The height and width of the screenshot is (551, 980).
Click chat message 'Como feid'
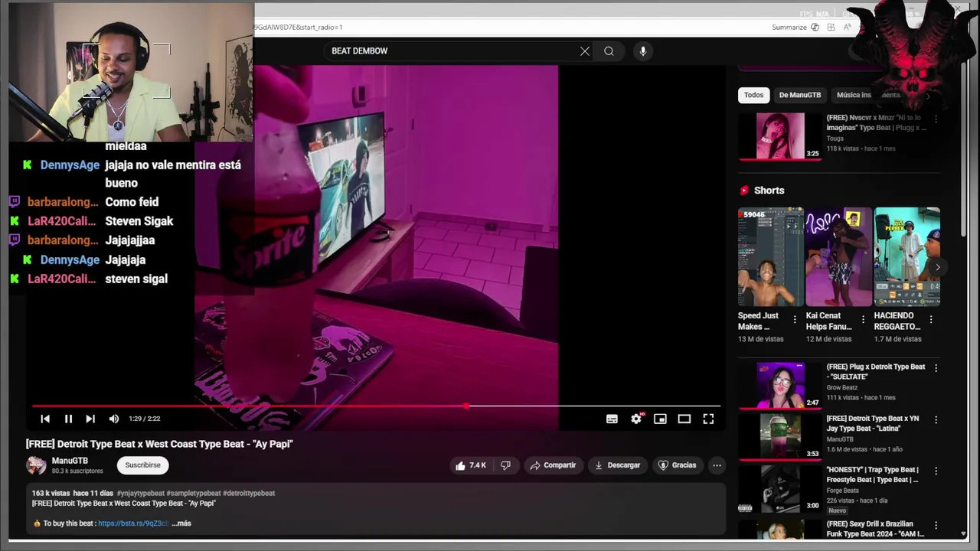coord(132,202)
